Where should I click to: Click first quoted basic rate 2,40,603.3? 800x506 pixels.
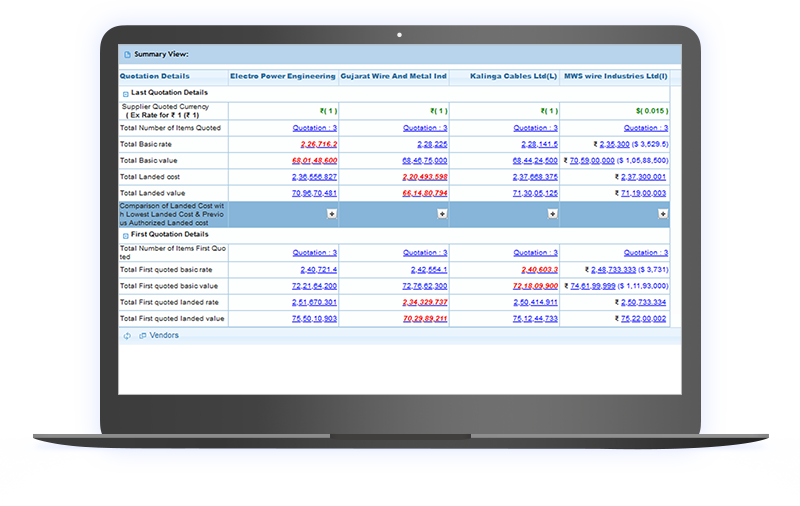point(539,270)
